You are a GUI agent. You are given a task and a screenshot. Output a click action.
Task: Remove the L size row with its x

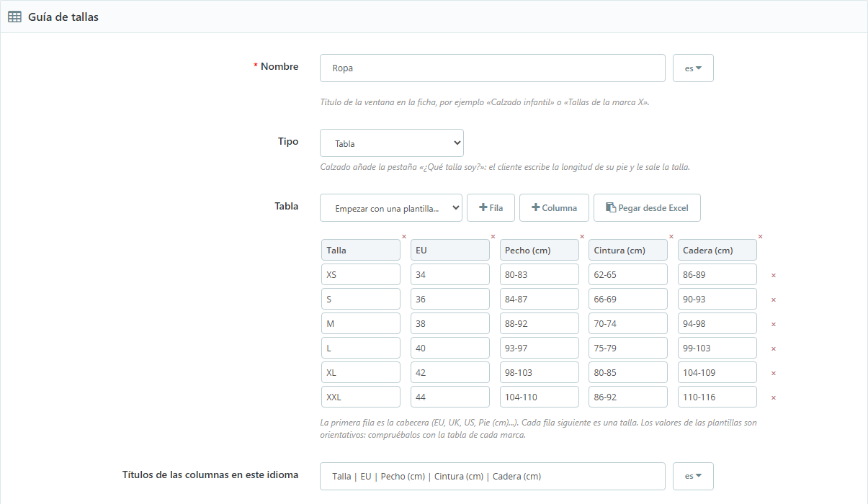[x=774, y=348]
